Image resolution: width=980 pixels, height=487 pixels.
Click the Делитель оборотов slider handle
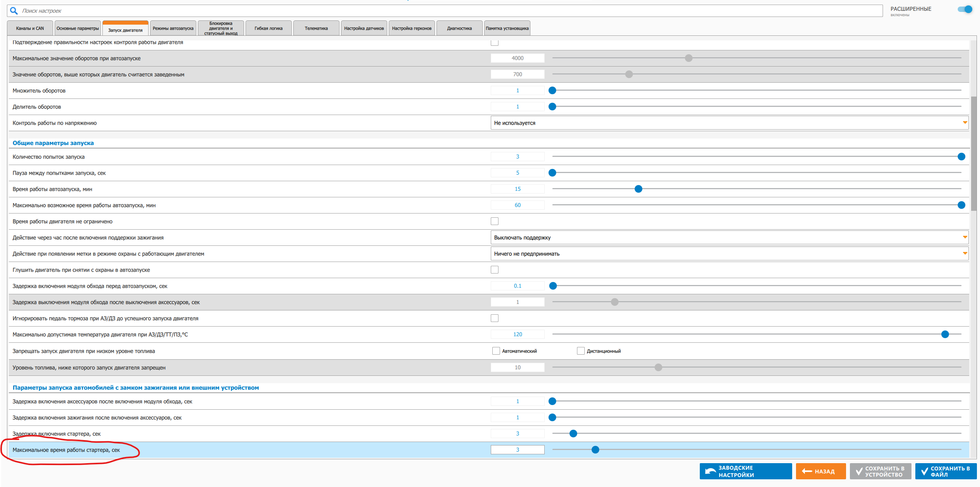click(552, 107)
